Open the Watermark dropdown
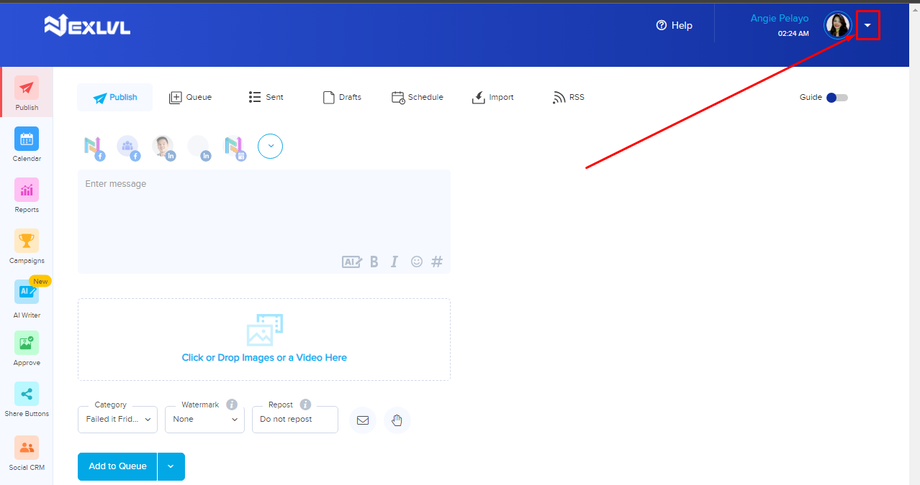This screenshot has width=920, height=485. click(x=205, y=419)
